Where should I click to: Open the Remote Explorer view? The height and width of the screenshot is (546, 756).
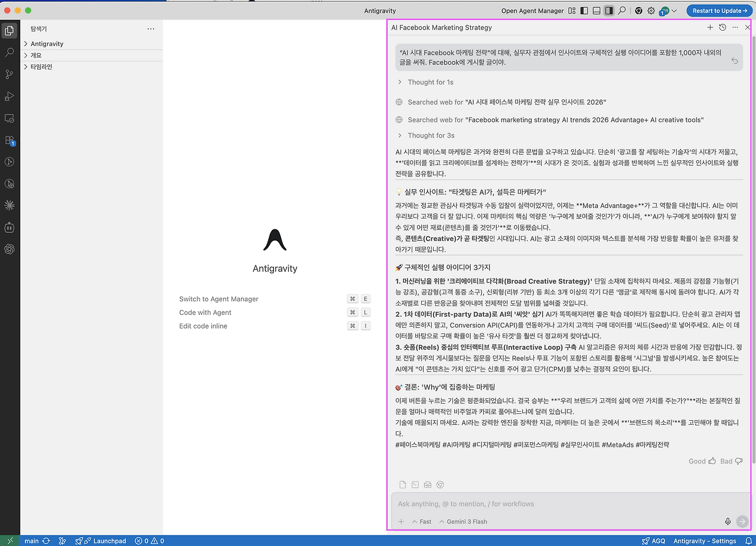click(x=9, y=118)
